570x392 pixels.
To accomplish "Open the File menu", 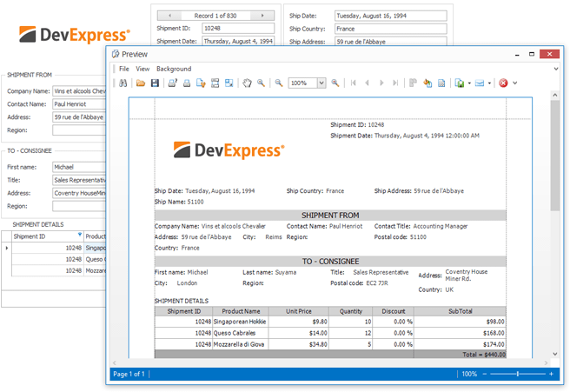I will (123, 69).
